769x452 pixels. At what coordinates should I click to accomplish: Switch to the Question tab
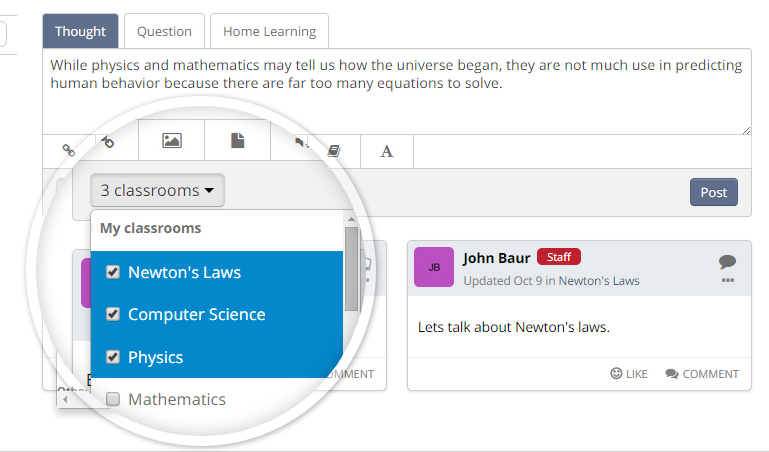(x=164, y=31)
